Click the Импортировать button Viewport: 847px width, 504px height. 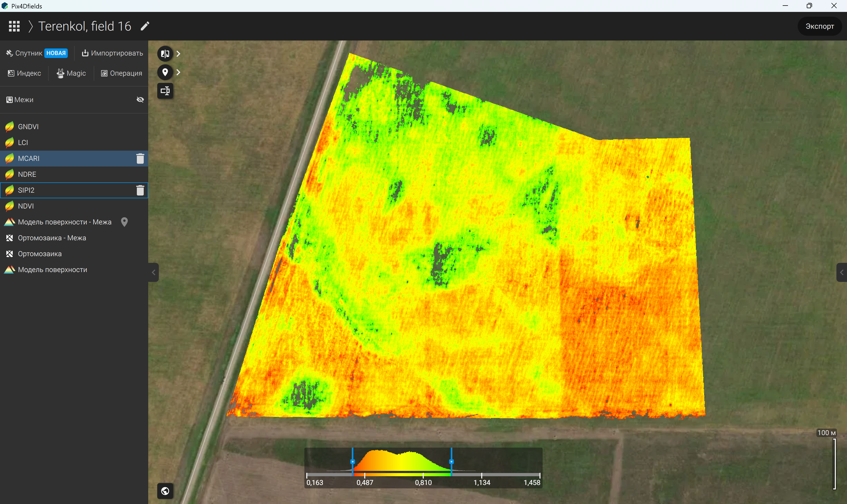coord(112,53)
